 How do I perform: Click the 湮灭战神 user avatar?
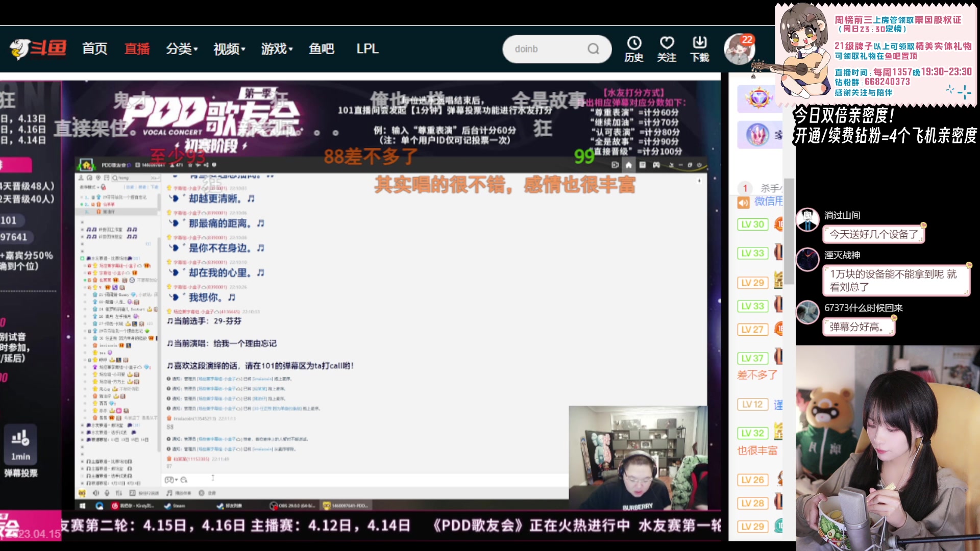[807, 260]
